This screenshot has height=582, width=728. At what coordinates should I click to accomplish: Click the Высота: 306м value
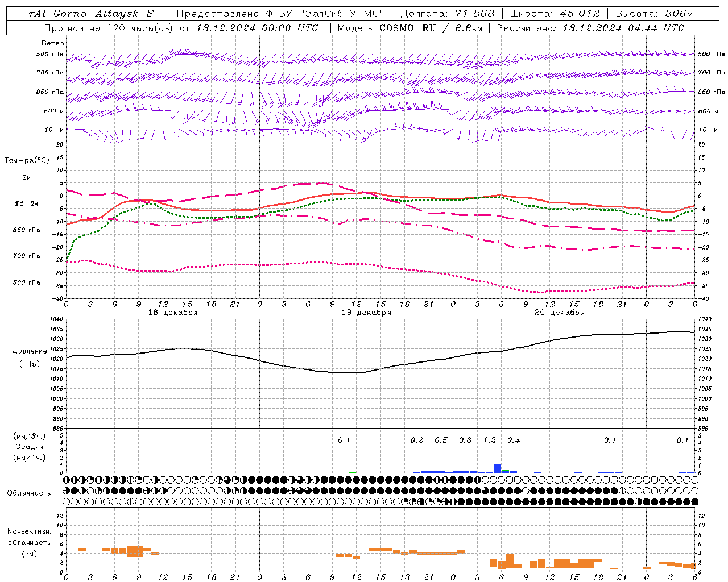(655, 14)
